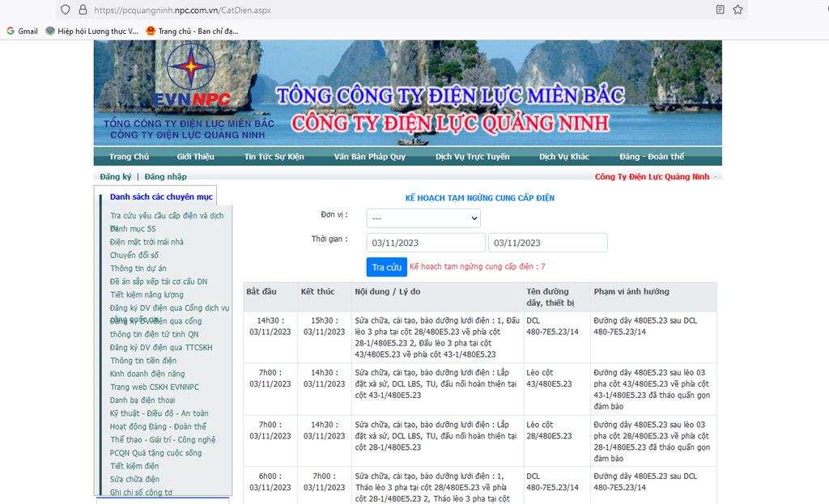Open Trang chủ - Ban chỉ đạo bookmark
This screenshot has height=504, width=829.
[x=192, y=32]
